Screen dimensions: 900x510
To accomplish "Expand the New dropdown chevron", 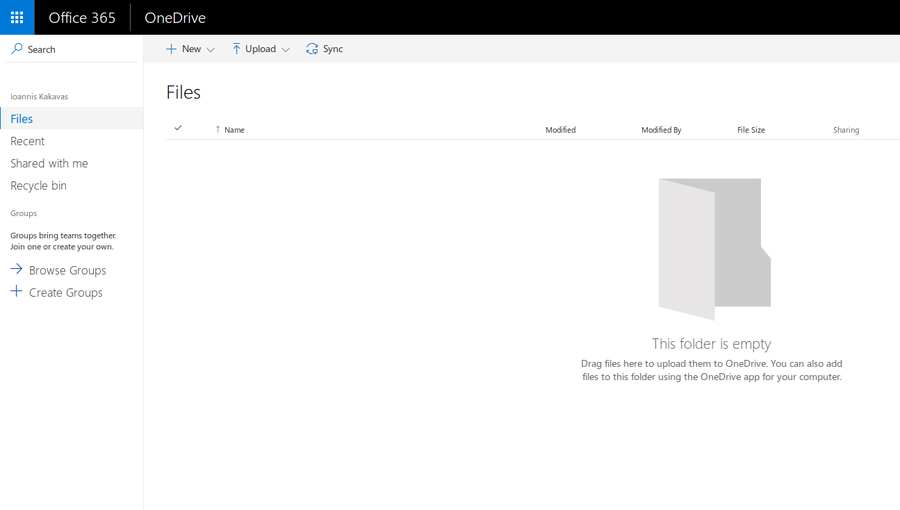I will [210, 50].
